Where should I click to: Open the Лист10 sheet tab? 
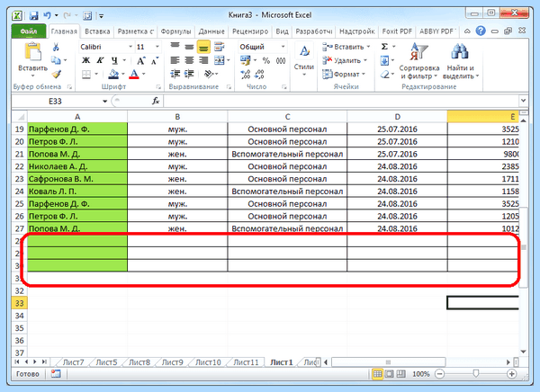pyautogui.click(x=208, y=362)
